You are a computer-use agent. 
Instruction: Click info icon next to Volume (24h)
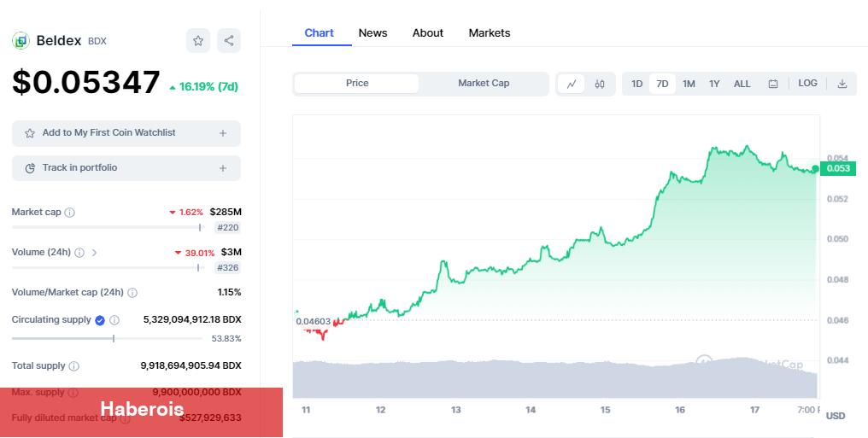coord(79,253)
